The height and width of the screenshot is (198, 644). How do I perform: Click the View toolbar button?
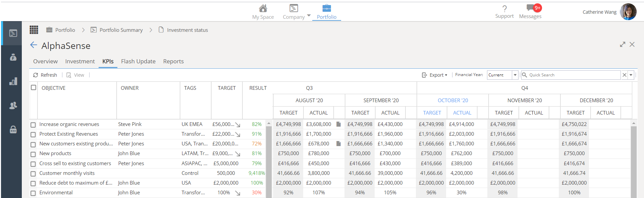pyautogui.click(x=75, y=75)
